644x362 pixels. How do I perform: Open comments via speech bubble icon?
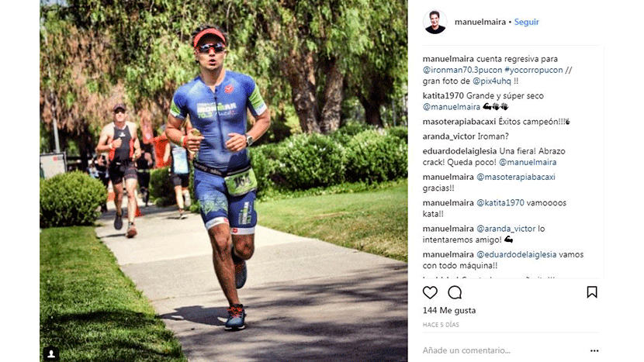tap(455, 293)
